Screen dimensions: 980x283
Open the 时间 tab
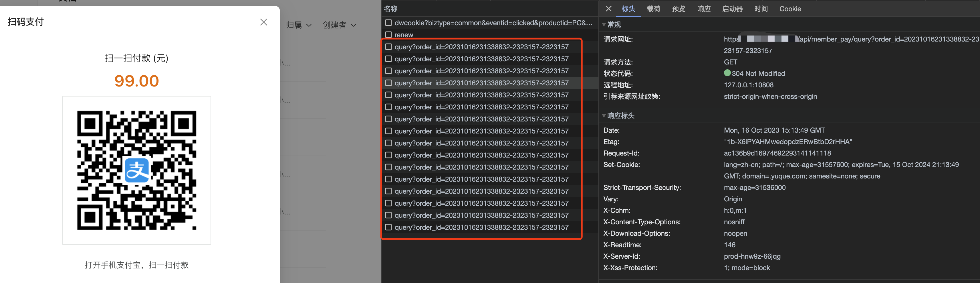pyautogui.click(x=761, y=9)
